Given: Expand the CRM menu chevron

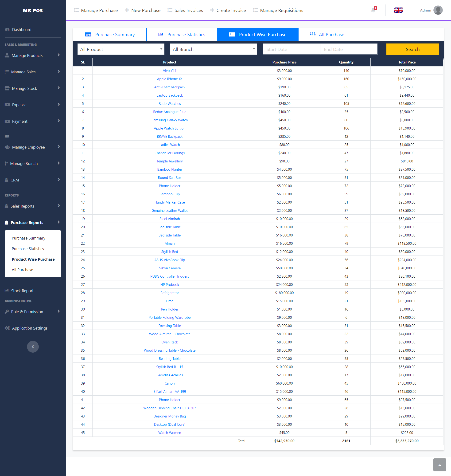Looking at the screenshot, I should point(59,180).
